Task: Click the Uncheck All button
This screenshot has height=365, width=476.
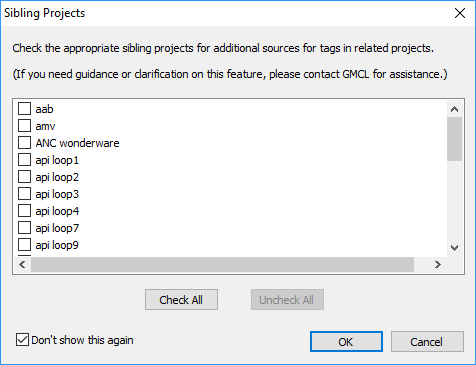Action: pos(287,300)
